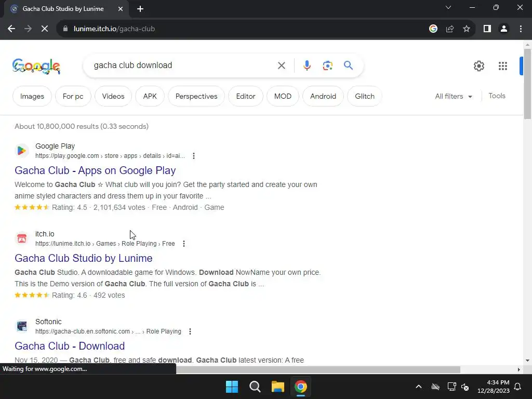Expand the All filters dropdown
Viewport: 532px width, 399px height.
454,96
